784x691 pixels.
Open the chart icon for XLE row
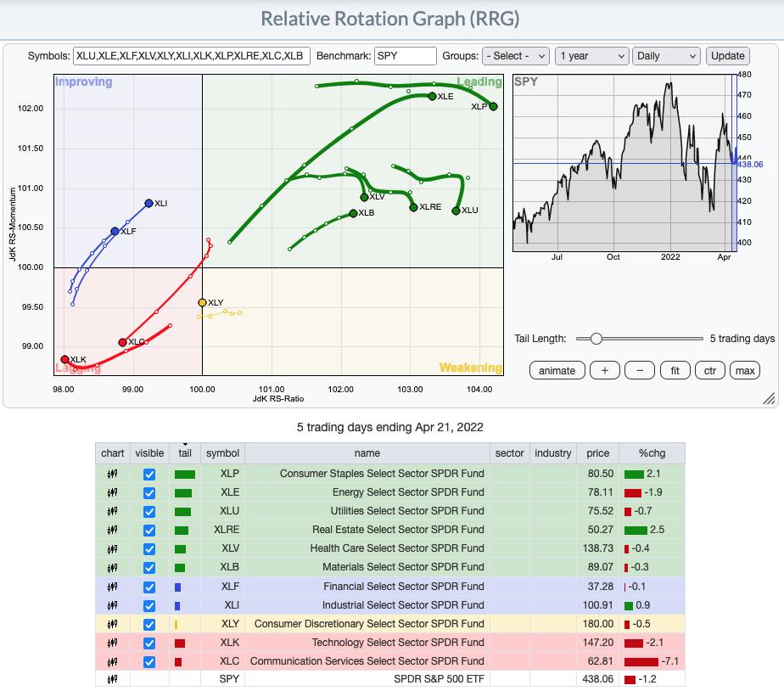(x=113, y=492)
